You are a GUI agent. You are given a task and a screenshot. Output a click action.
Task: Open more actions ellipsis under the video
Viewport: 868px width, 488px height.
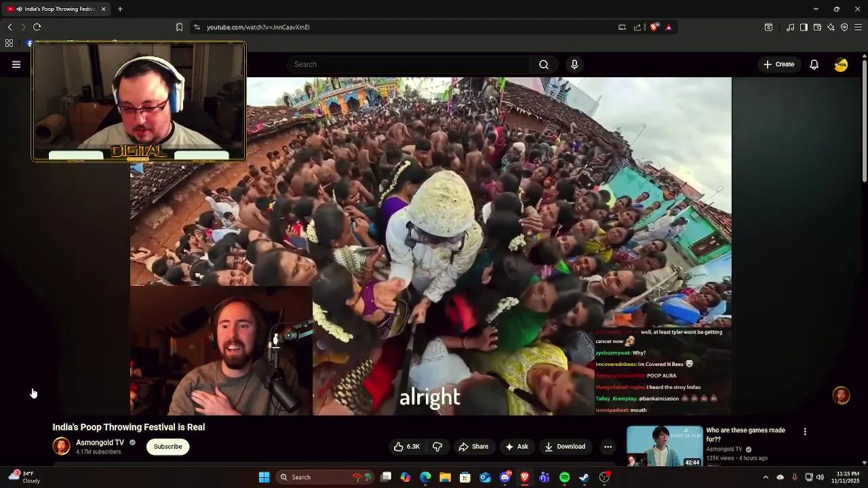608,447
